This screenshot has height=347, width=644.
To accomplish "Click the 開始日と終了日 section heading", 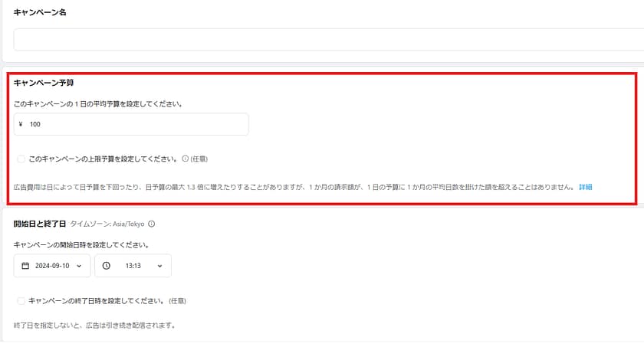I will click(x=39, y=224).
